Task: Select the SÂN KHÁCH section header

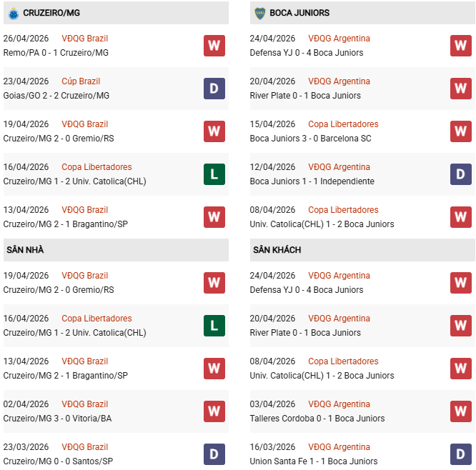Action: point(277,250)
